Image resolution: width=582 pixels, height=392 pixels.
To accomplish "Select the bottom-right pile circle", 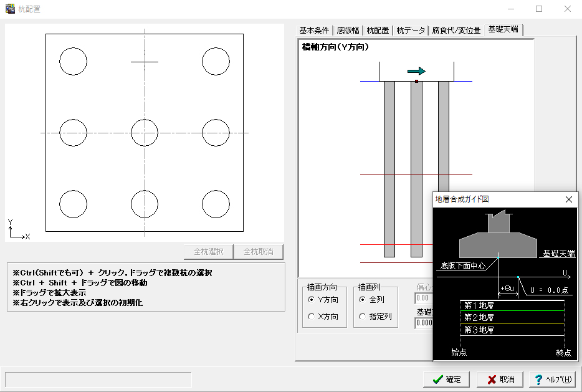I will 216,204.
